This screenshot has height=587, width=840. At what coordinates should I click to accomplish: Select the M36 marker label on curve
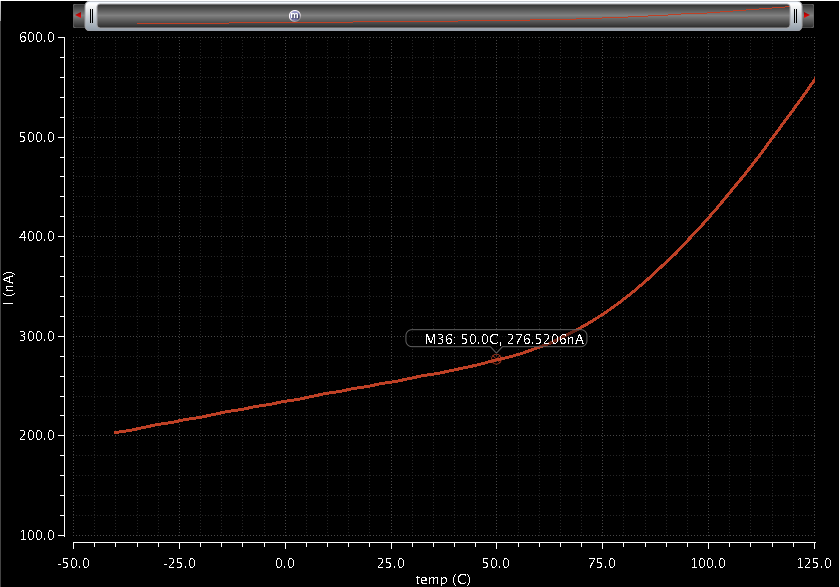[x=496, y=339]
